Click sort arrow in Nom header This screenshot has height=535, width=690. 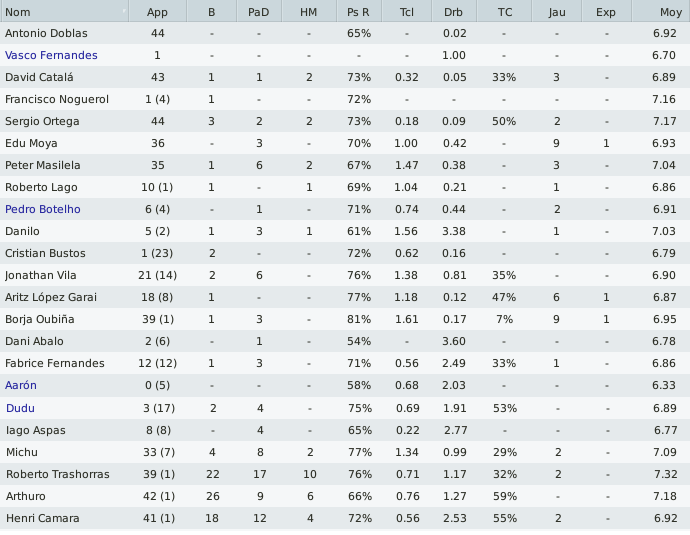tap(125, 11)
